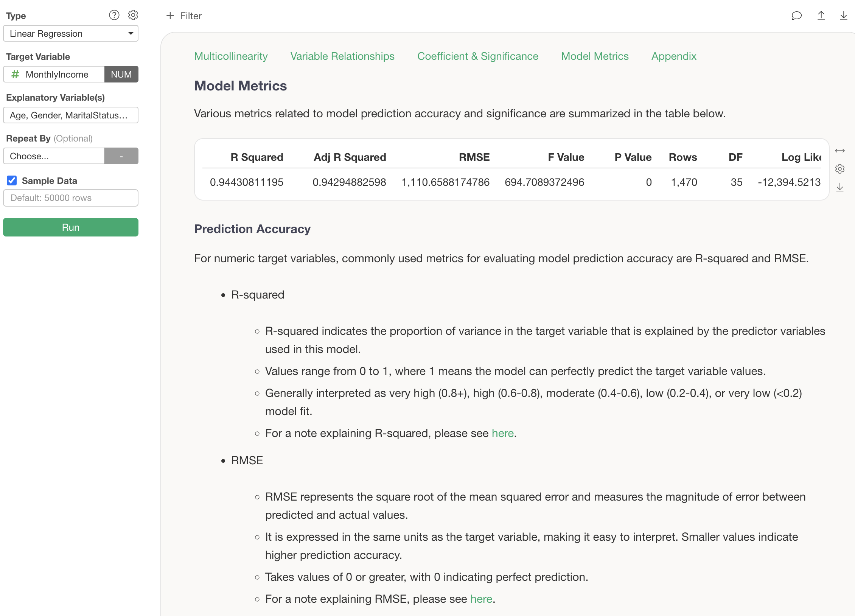
Task: Open the comment bubble icon
Action: pos(796,16)
